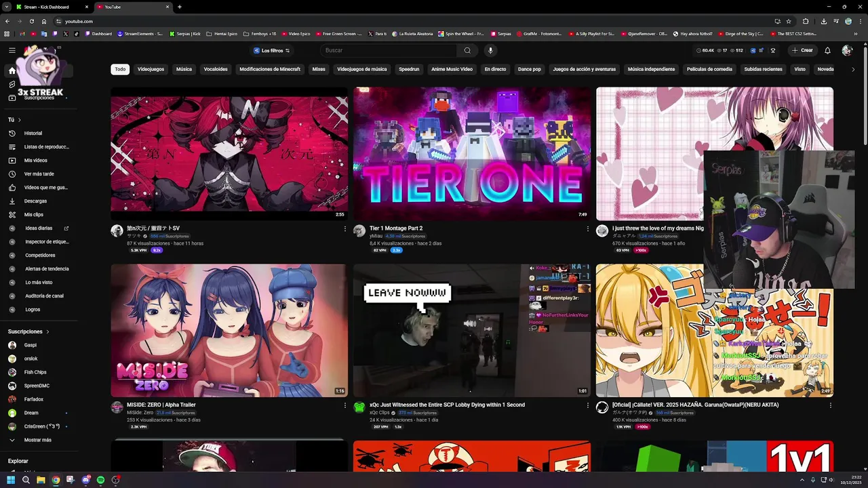Open StreamElements bookmark
Viewport: 868px width, 488px height.
(140, 33)
